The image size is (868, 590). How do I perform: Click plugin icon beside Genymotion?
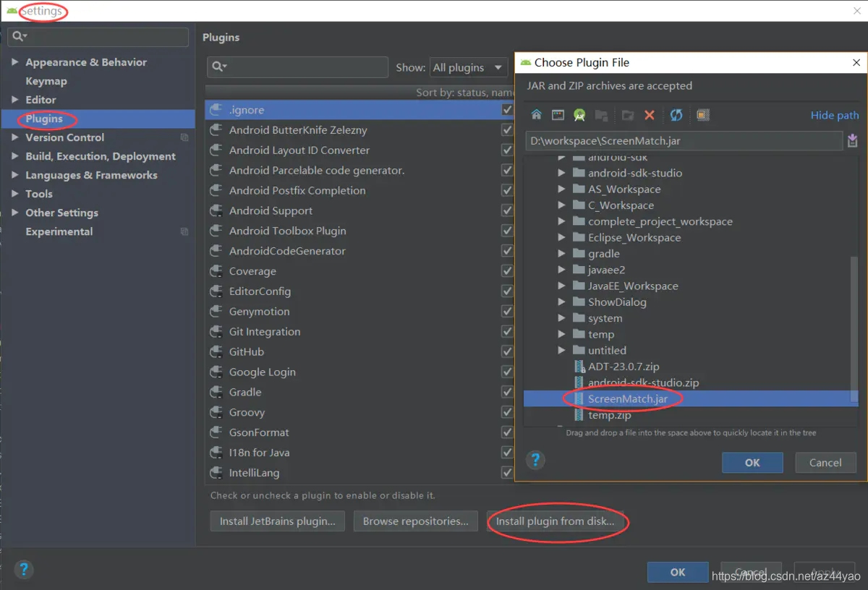pyautogui.click(x=216, y=312)
